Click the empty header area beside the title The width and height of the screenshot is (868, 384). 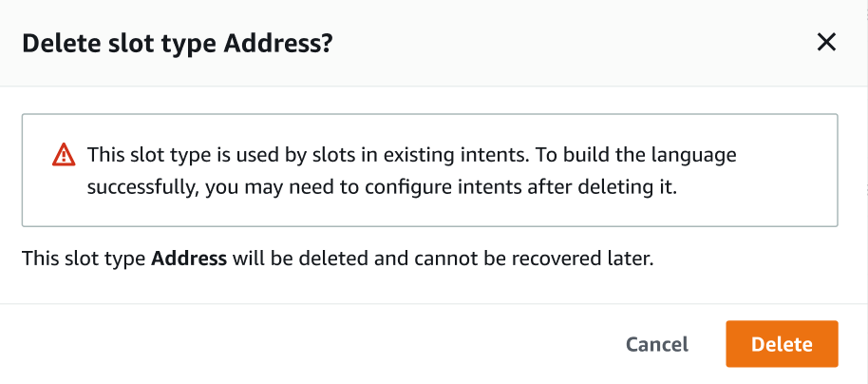(570, 44)
